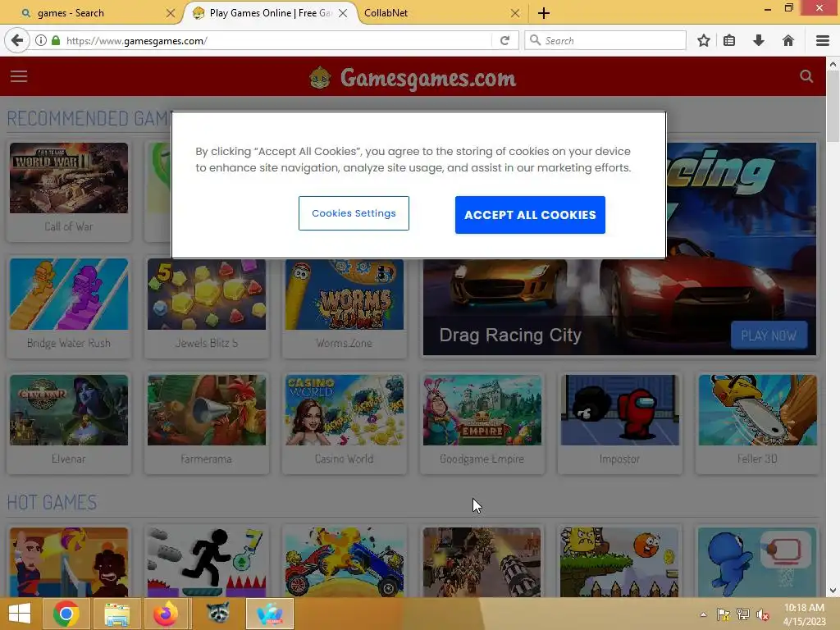
Task: Open the Firefox hamburger menu
Action: pos(823,41)
